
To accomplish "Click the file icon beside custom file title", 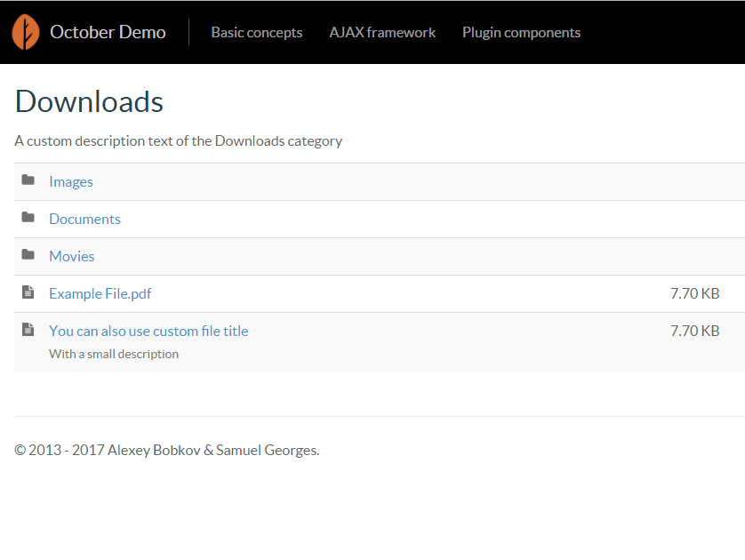I will 28,329.
